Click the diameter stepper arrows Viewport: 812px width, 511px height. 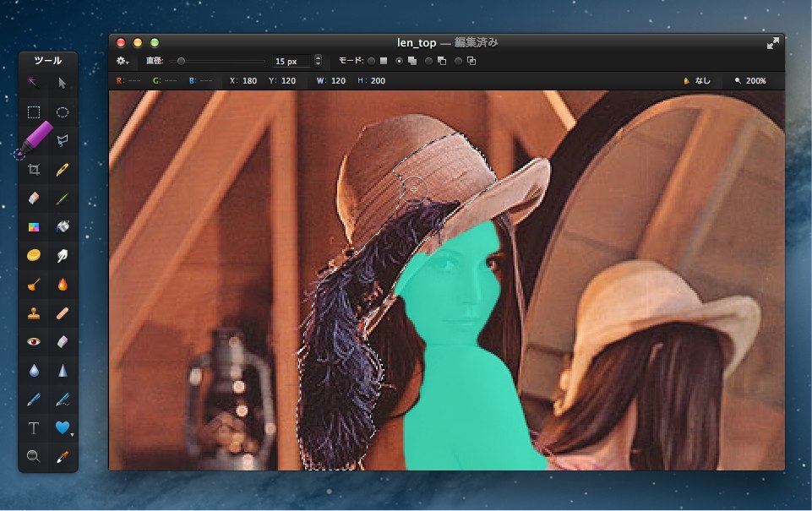click(x=318, y=61)
